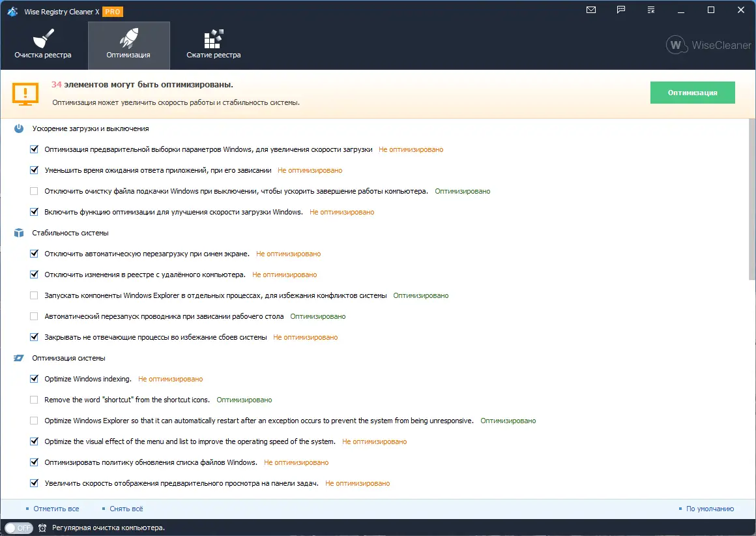Viewport: 756px width, 536px height.
Task: Click Снять всё link
Action: pos(126,509)
